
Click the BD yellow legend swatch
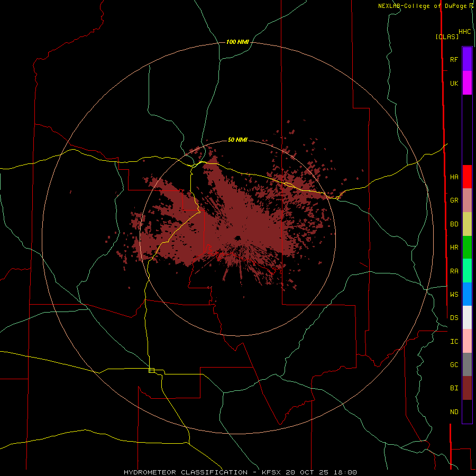[x=467, y=224]
